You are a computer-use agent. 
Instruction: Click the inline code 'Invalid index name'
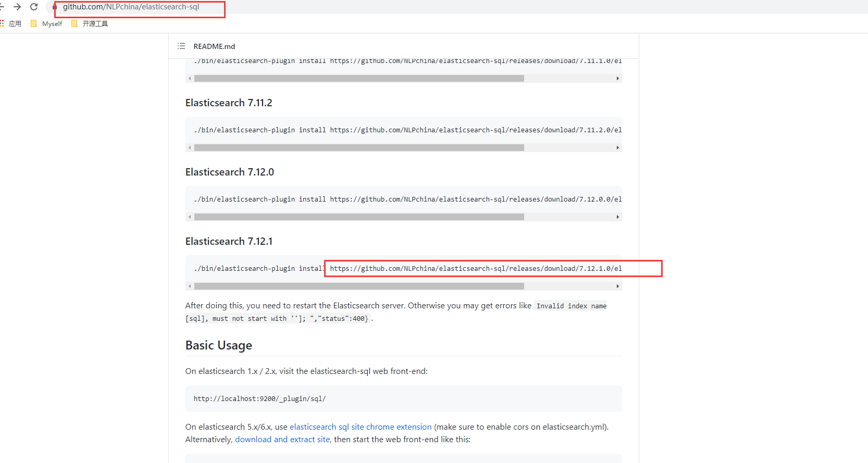pyautogui.click(x=572, y=306)
